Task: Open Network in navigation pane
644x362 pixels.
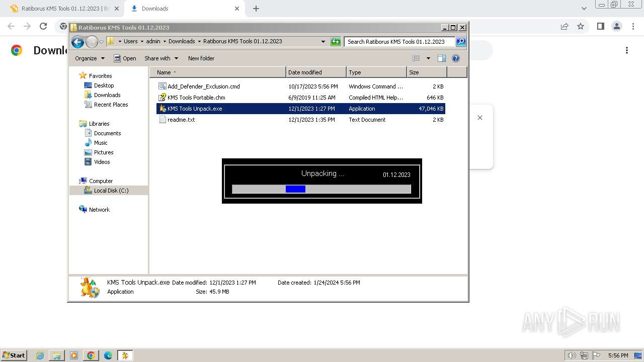Action: click(99, 210)
